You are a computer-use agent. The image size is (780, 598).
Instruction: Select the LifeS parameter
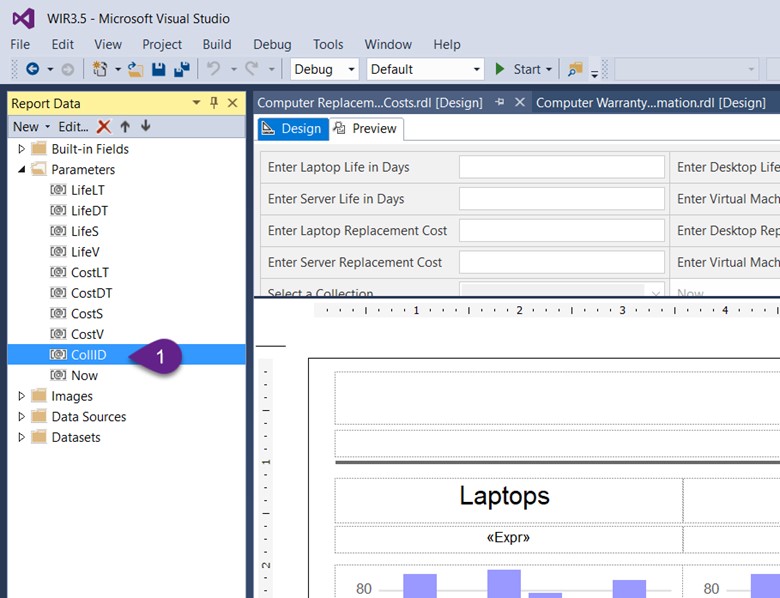(x=85, y=231)
